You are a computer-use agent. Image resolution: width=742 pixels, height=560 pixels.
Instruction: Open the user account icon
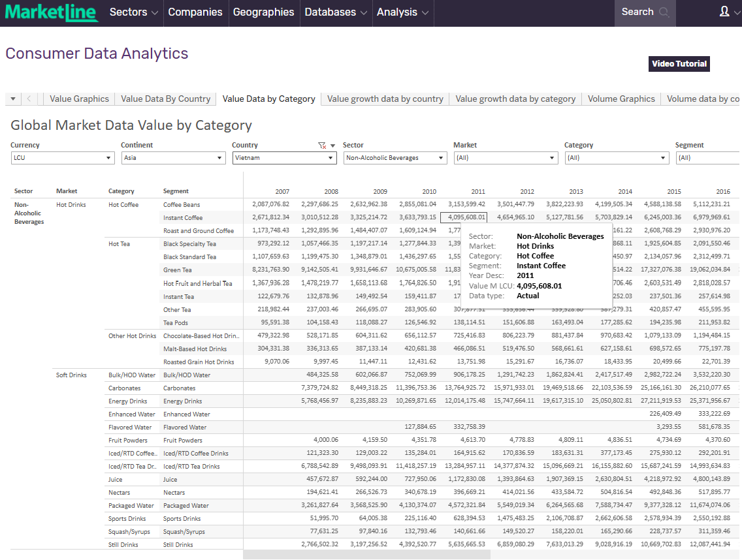click(724, 12)
